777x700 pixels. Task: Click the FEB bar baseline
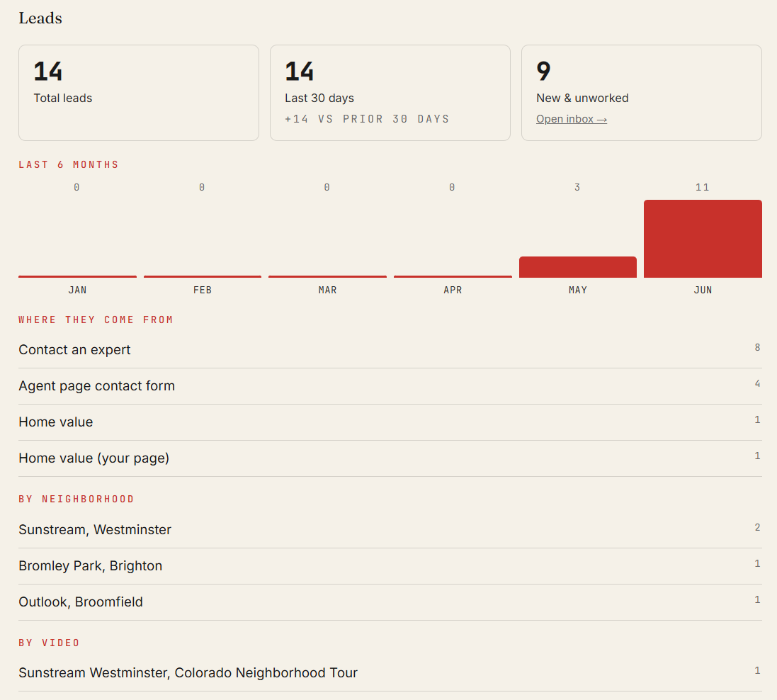(202, 276)
